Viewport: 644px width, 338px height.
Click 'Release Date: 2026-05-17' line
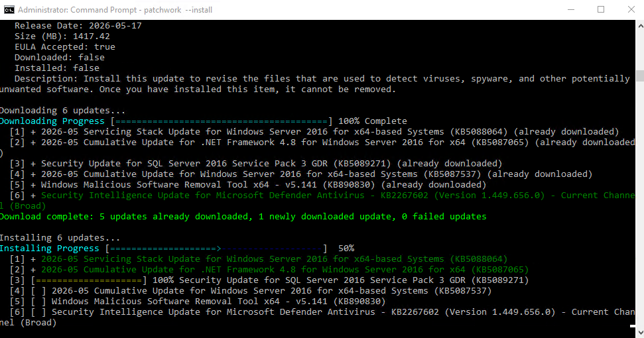78,26
